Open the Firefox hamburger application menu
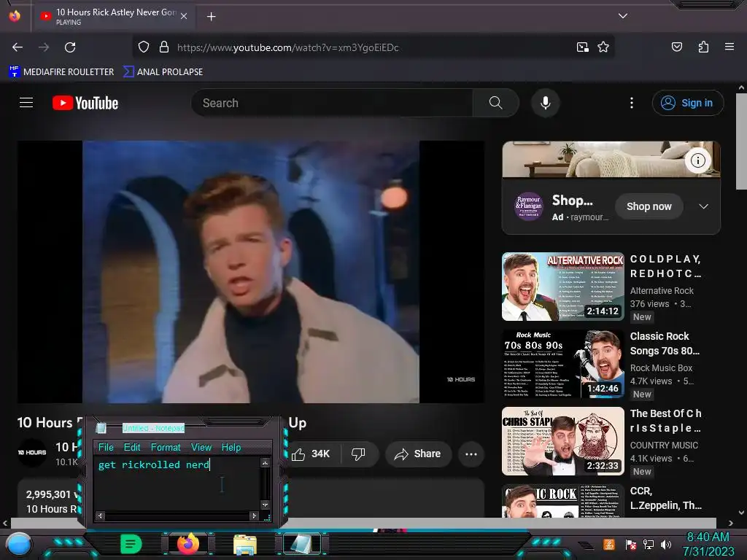This screenshot has height=560, width=747. (x=729, y=47)
